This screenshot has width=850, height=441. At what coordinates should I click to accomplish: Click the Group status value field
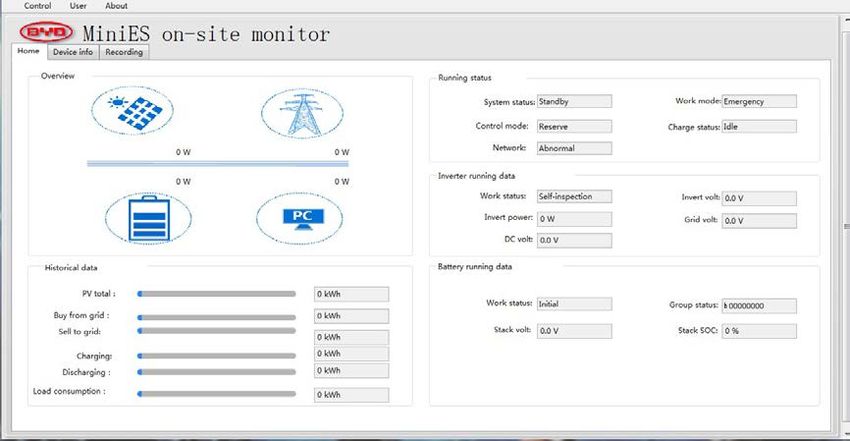click(759, 306)
